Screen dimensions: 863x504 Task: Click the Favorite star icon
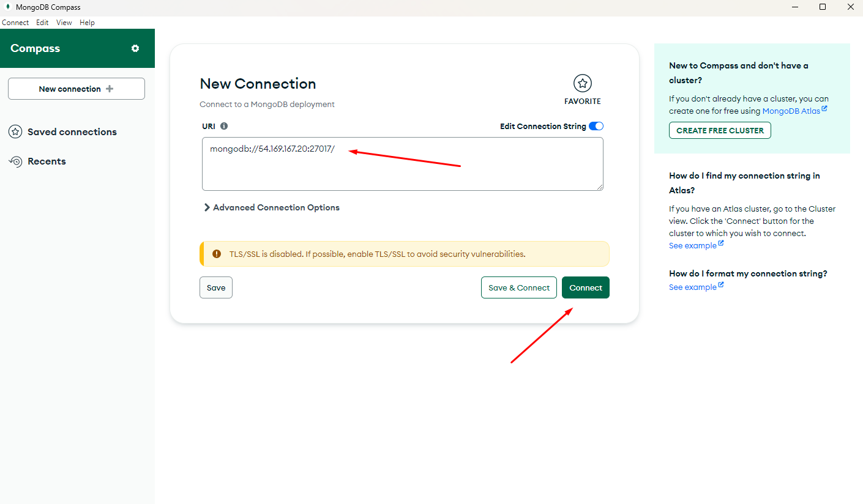click(583, 83)
